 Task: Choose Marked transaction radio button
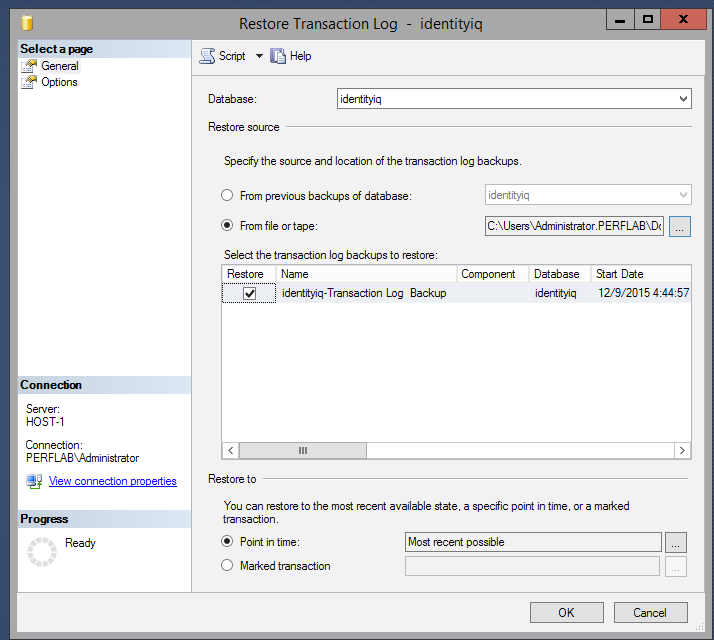pos(227,565)
